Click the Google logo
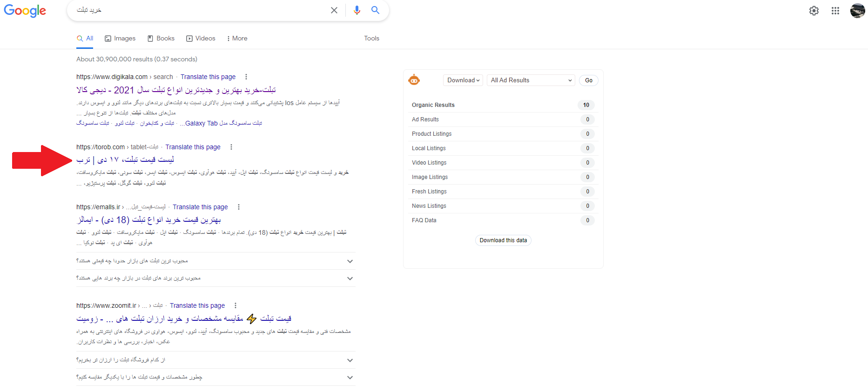868x391 pixels. coord(25,11)
